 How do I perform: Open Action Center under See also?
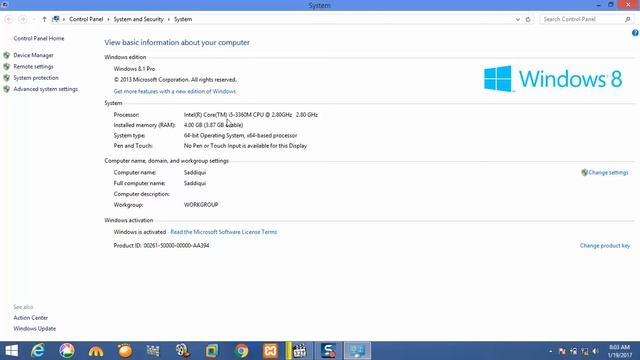(x=31, y=318)
